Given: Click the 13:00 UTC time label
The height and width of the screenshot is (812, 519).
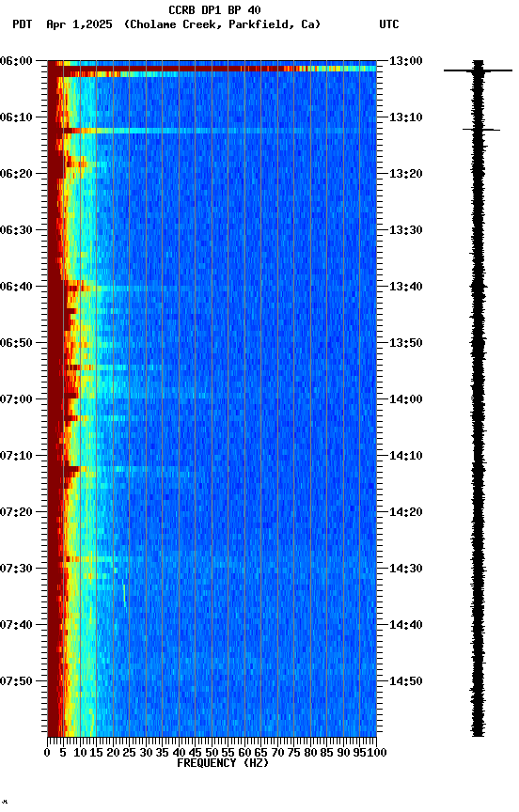Looking at the screenshot, I should [406, 61].
